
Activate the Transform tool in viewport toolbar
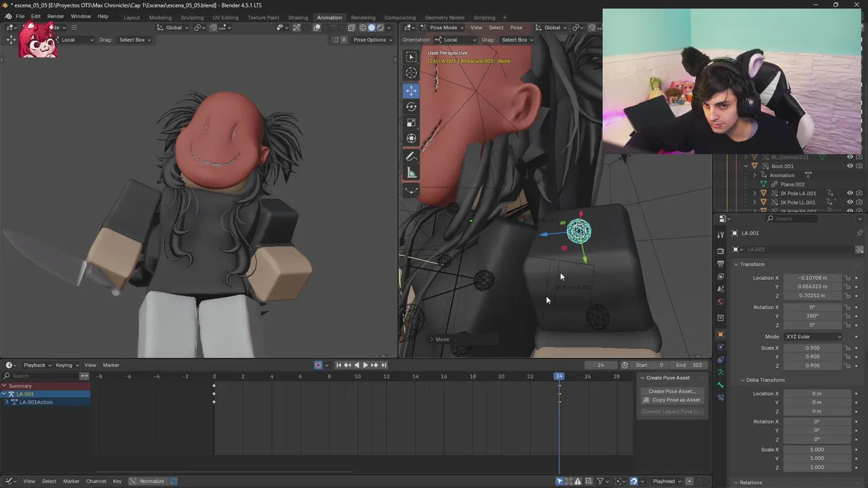click(x=411, y=138)
